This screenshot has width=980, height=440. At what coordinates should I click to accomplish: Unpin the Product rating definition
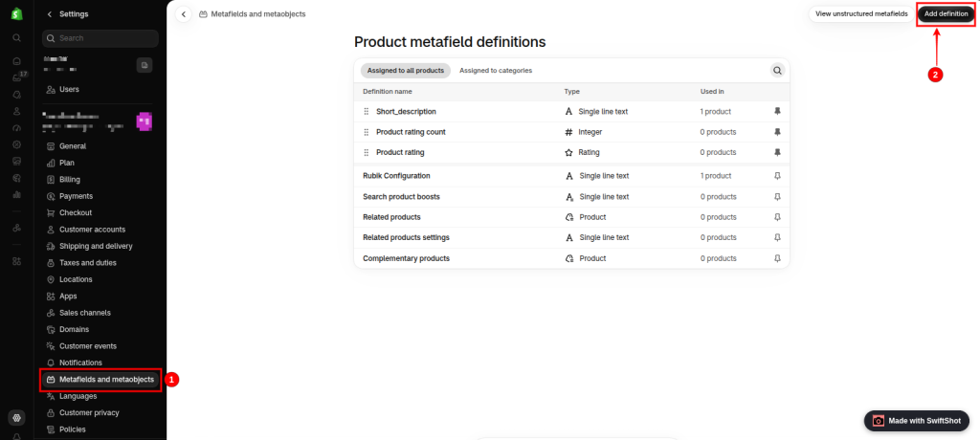click(x=777, y=152)
